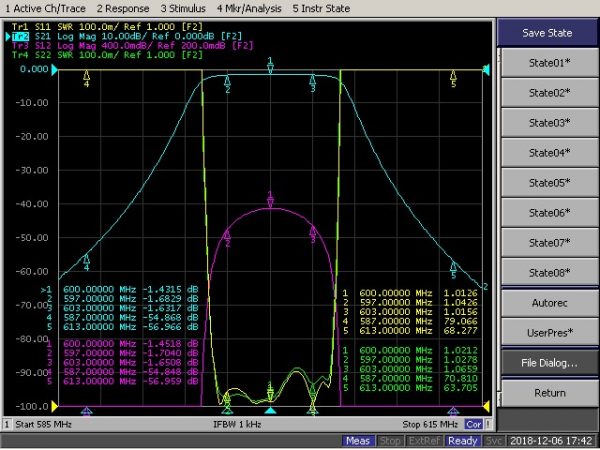
Task: Save to State07* slot
Action: tap(549, 243)
